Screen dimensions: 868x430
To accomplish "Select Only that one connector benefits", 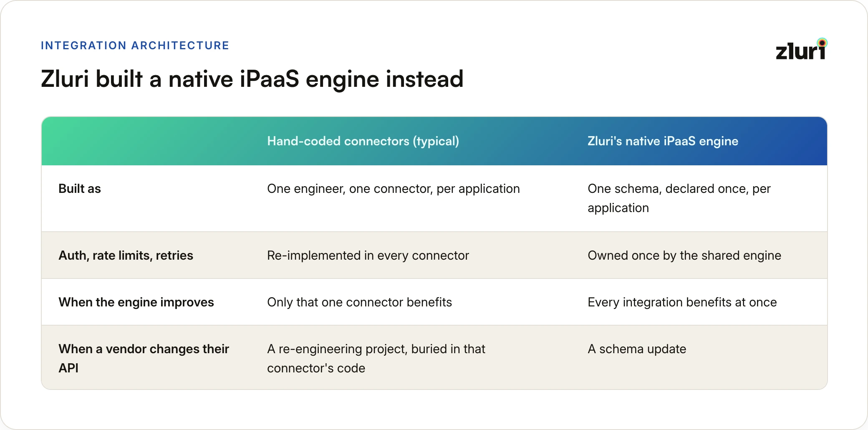I will [359, 302].
